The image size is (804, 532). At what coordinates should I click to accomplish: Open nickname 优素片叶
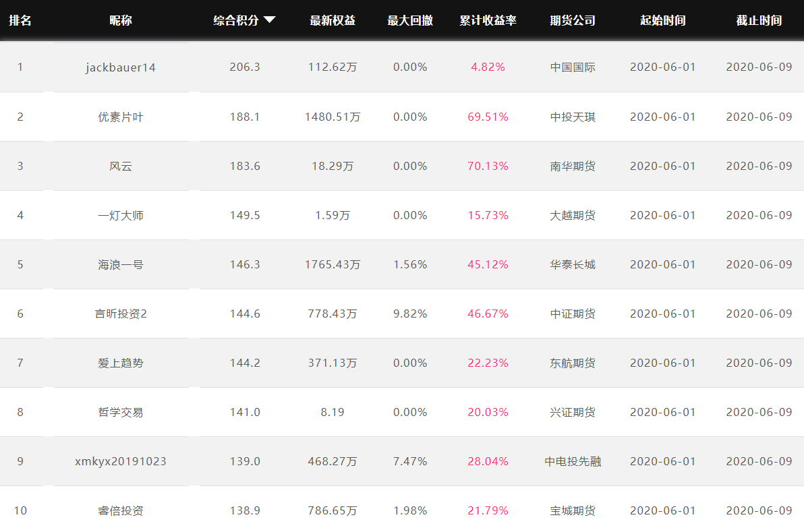coord(121,117)
